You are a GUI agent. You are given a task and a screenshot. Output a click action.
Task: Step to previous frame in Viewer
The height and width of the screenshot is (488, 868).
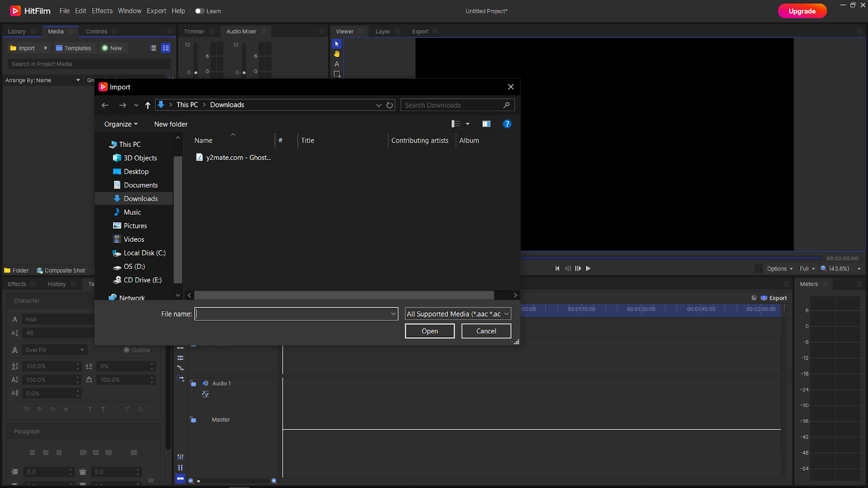click(567, 268)
